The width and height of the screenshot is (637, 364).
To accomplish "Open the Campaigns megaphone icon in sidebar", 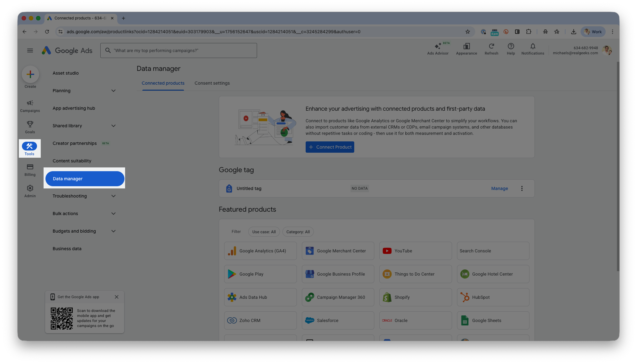I will pyautogui.click(x=30, y=103).
